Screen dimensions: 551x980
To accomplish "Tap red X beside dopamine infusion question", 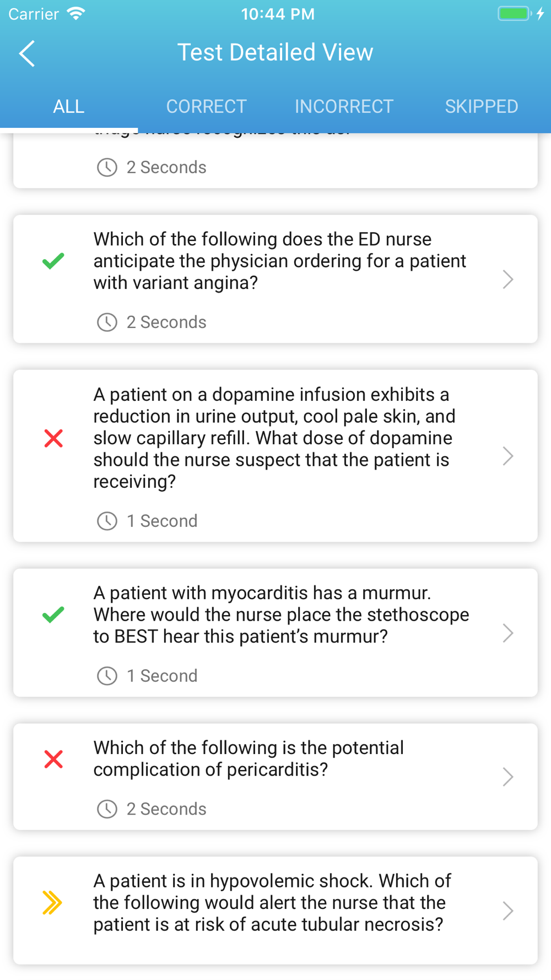I will [53, 438].
